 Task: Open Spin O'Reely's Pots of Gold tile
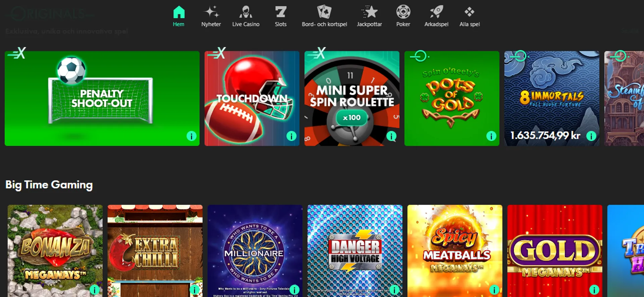452,99
